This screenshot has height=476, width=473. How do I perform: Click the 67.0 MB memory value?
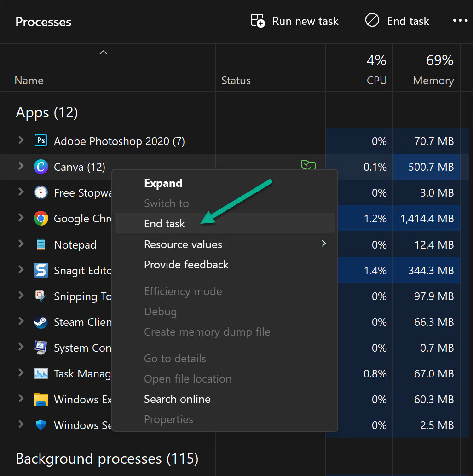pos(434,374)
